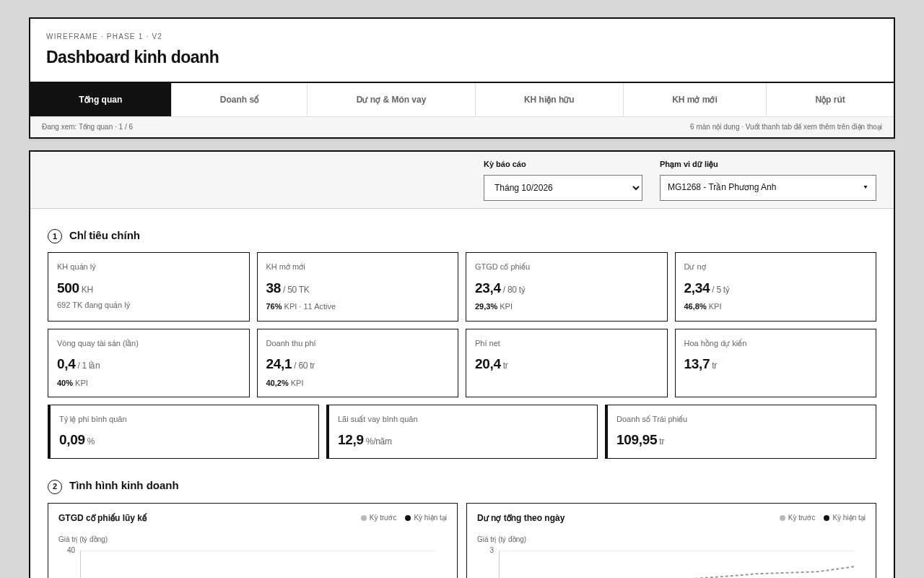Select the KH hiện hữu tab

click(549, 100)
